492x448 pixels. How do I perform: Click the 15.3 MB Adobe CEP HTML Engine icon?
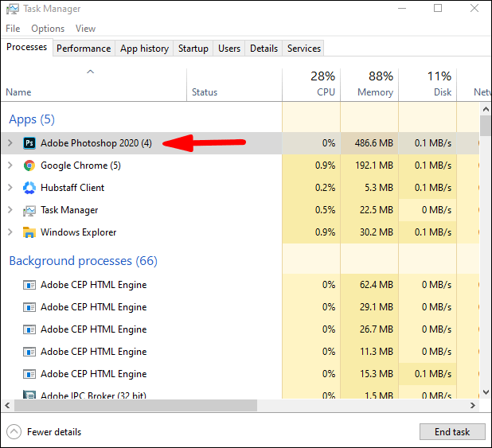click(x=29, y=374)
